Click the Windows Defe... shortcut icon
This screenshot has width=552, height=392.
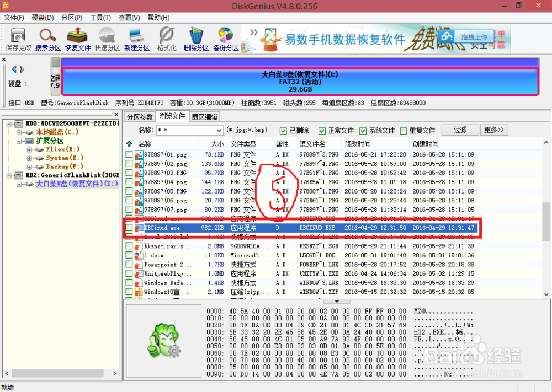pyautogui.click(x=139, y=283)
